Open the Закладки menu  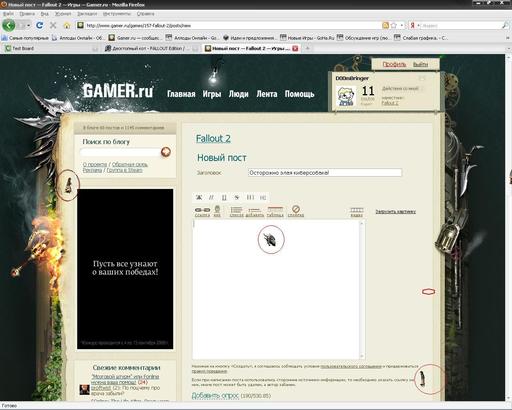point(87,14)
